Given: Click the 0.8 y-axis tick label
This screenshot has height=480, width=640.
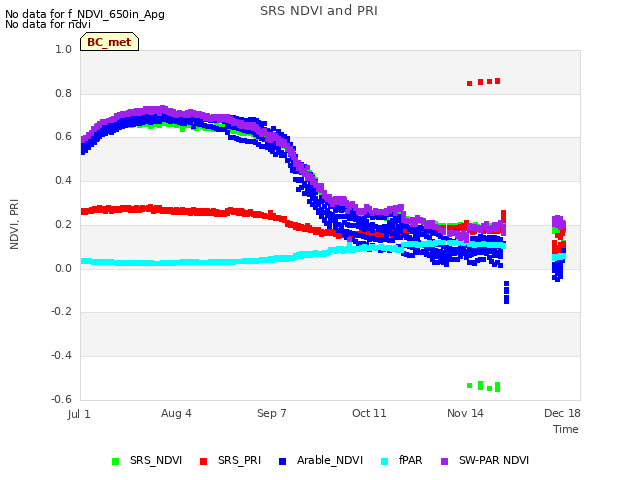Looking at the screenshot, I should (63, 93).
